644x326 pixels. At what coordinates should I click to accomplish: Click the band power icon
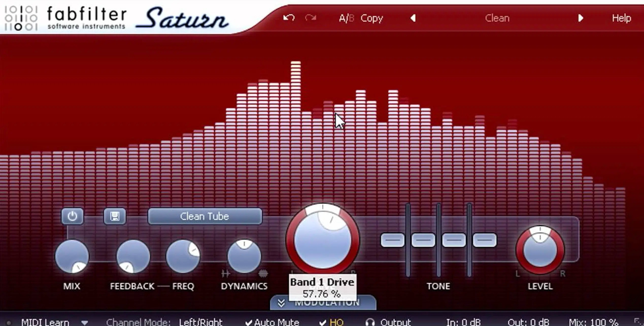tap(72, 216)
